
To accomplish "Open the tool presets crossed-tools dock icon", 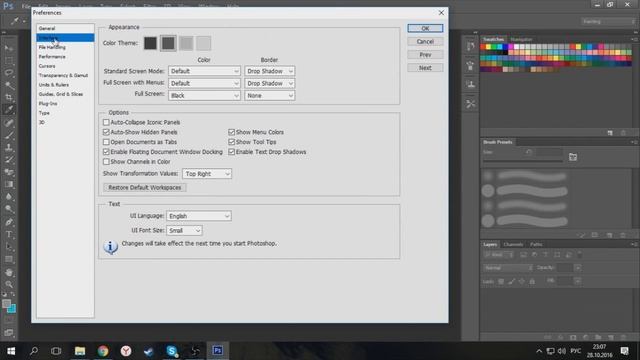I will pyautogui.click(x=470, y=104).
